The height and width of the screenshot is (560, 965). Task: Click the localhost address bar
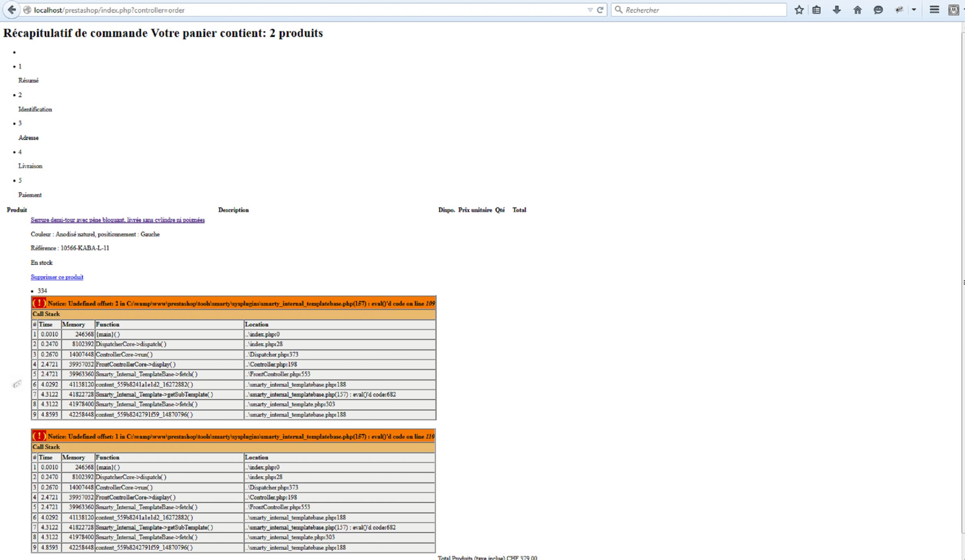pos(281,10)
